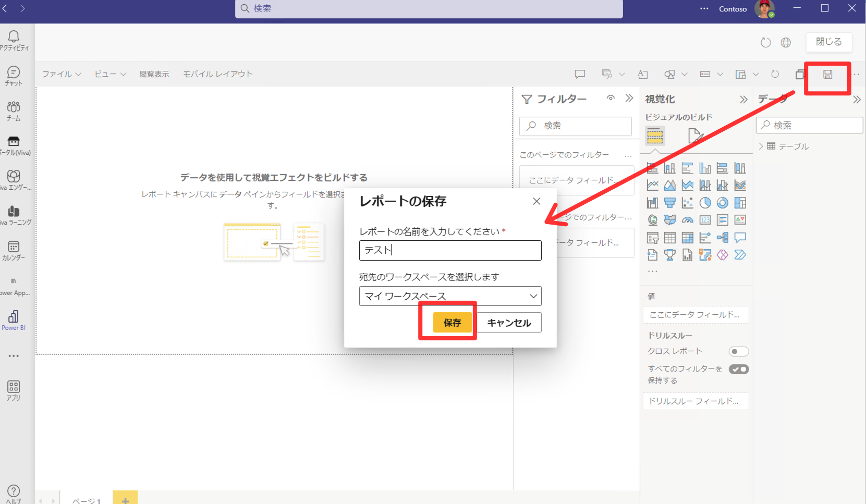866x504 pixels.
Task: Select the funnel chart visual
Action: tap(669, 203)
